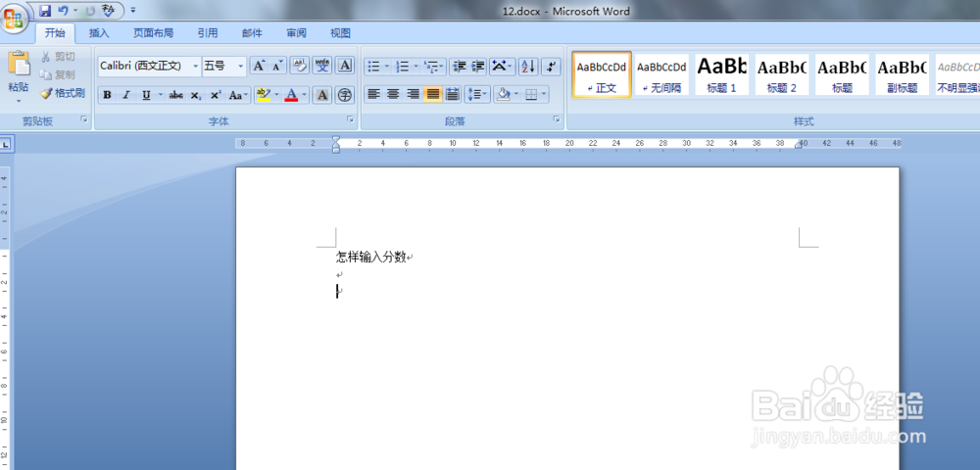Click the Office button logo
This screenshot has width=980, height=470.
click(x=14, y=18)
